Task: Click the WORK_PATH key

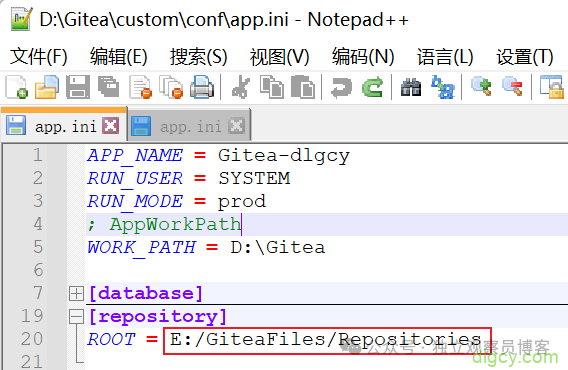Action: (141, 248)
